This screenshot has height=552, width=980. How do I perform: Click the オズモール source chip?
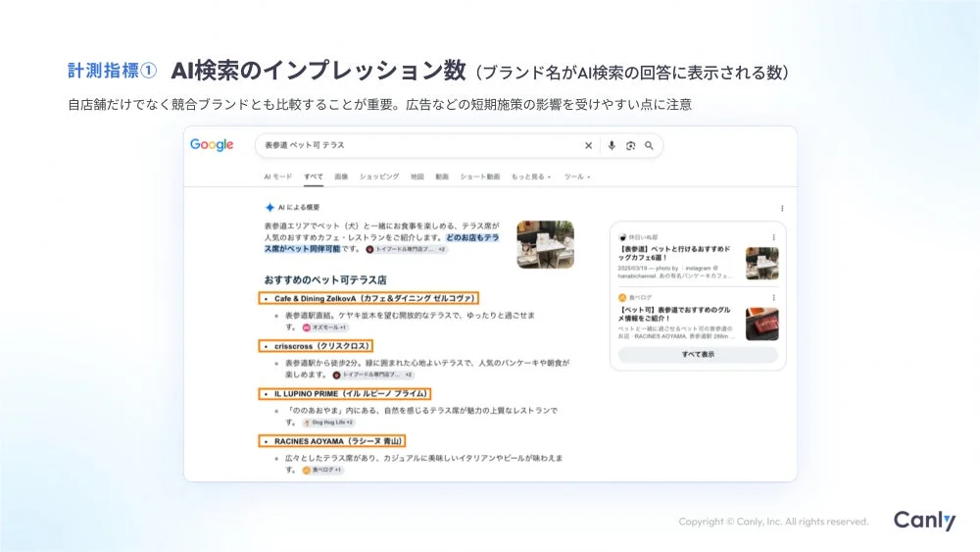324,327
